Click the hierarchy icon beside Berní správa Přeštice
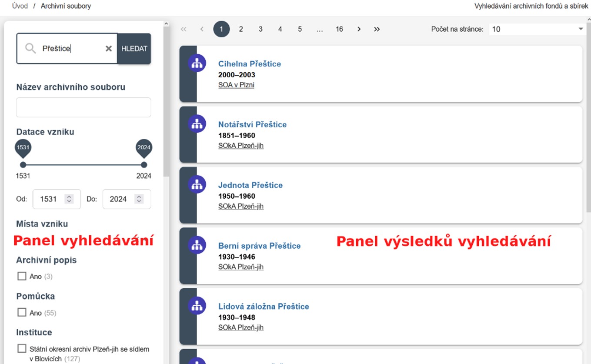 tap(197, 246)
